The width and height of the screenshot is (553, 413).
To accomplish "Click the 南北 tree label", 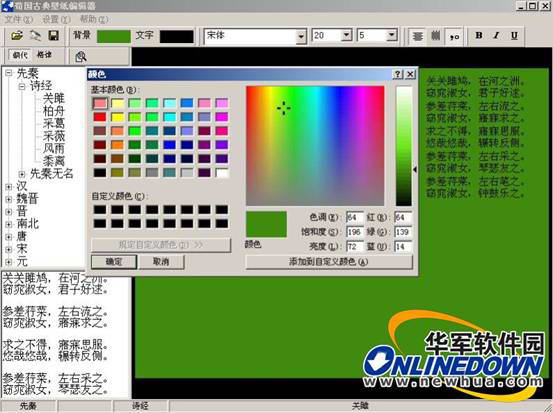I will pyautogui.click(x=28, y=224).
